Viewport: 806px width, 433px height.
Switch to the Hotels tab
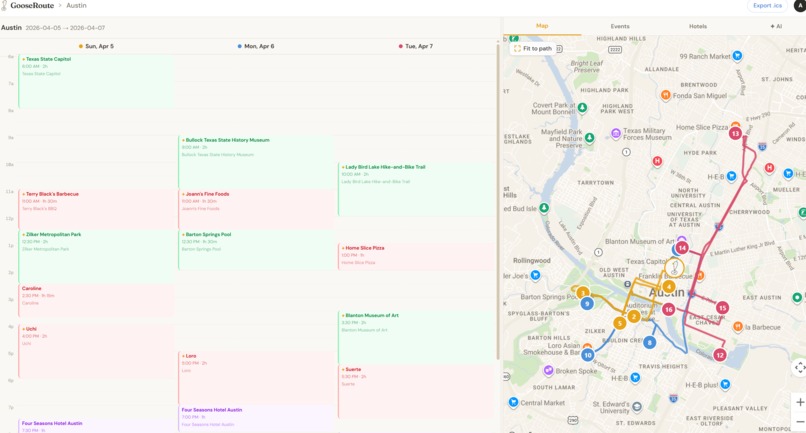(x=698, y=26)
